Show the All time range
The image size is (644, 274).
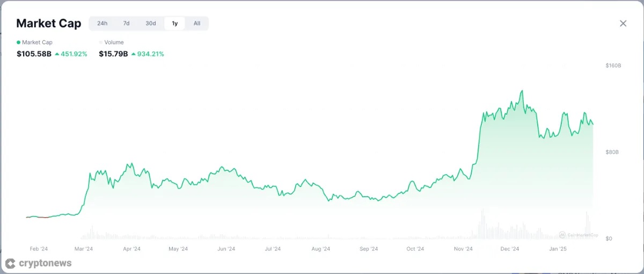point(197,23)
